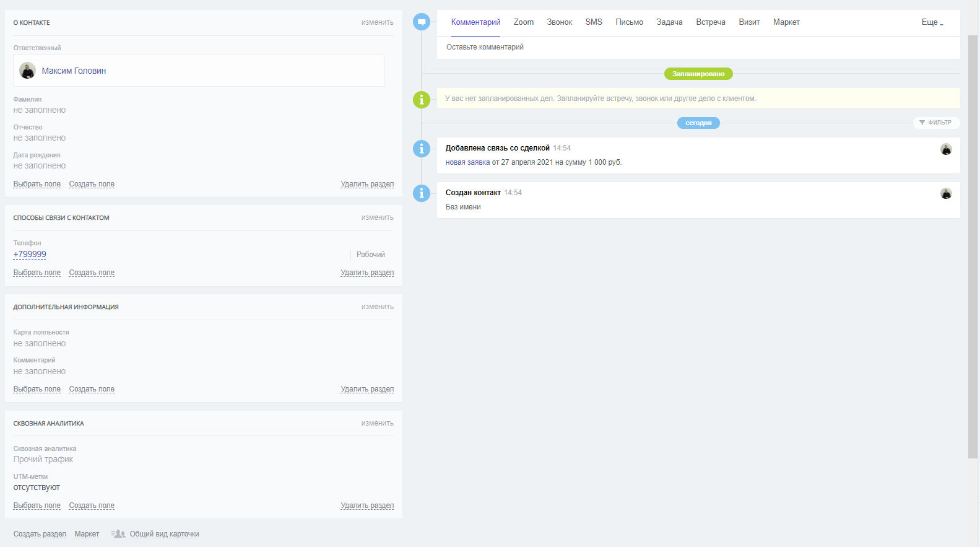Image resolution: width=980 pixels, height=547 pixels.
Task: Click user avatar on 'Добавлена связь со сделкой' event
Action: tap(946, 149)
